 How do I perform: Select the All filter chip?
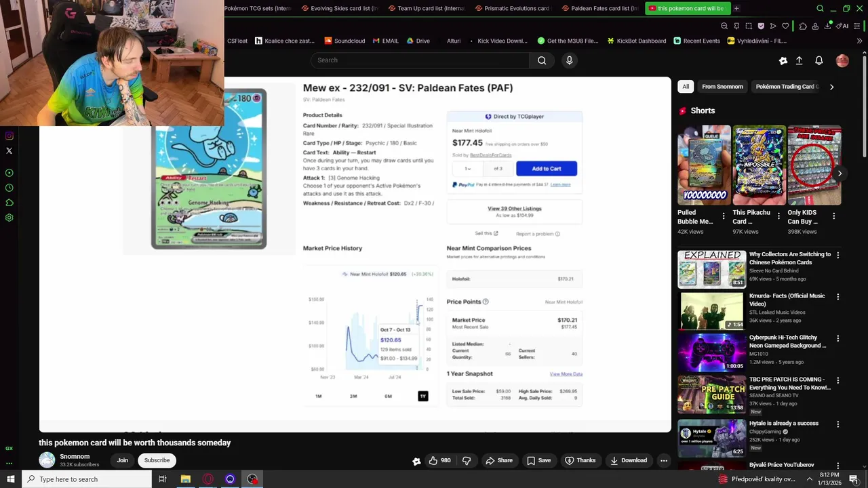(686, 87)
